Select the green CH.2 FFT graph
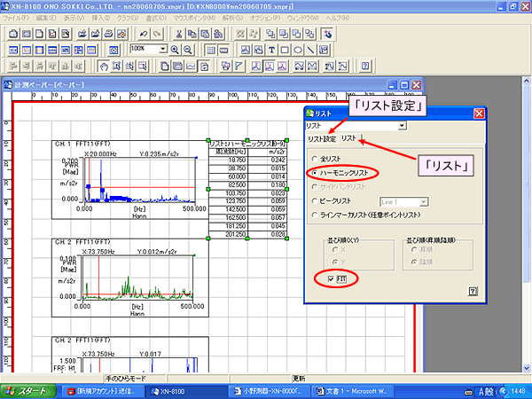This screenshot has width=532, height=399. 130,278
